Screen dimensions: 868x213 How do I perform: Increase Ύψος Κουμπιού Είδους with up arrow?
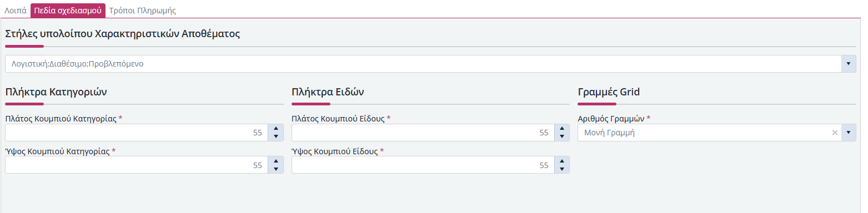562,161
